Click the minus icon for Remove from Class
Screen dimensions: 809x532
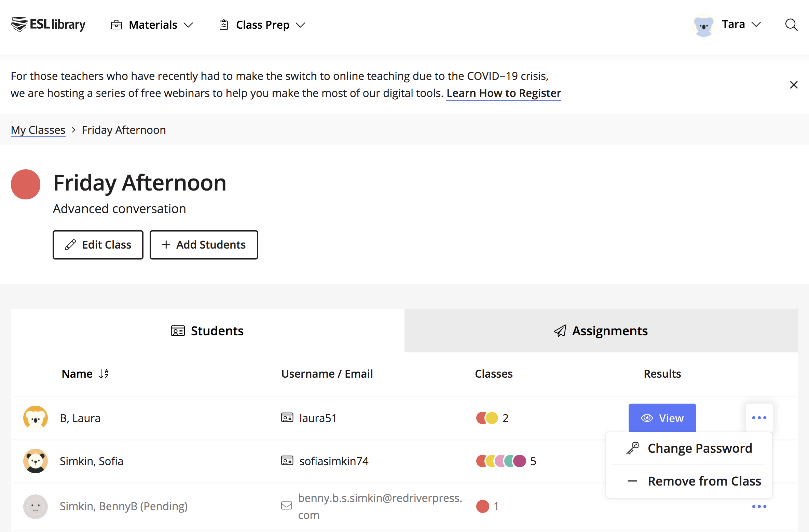tap(632, 481)
